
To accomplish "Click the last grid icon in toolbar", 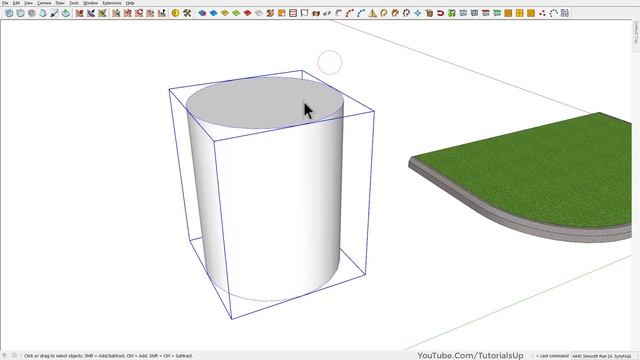I will click(x=564, y=13).
